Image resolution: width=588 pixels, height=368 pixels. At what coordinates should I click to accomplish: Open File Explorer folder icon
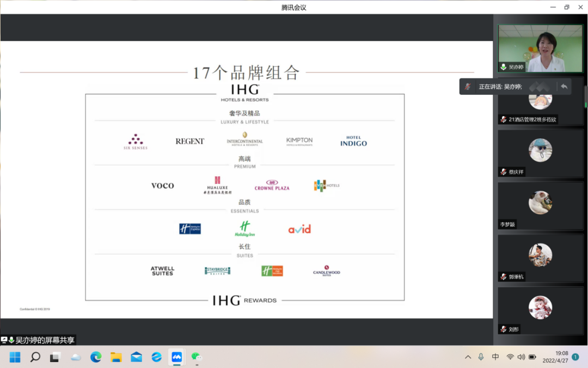(117, 357)
